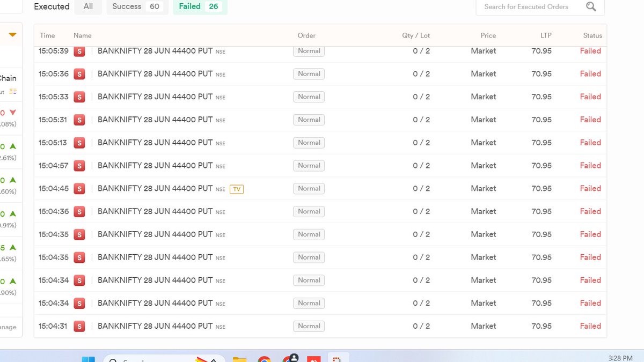Click the 0 / 2 quantity on 15:04:45 row
Screen dimensions: 644x362
421,188
